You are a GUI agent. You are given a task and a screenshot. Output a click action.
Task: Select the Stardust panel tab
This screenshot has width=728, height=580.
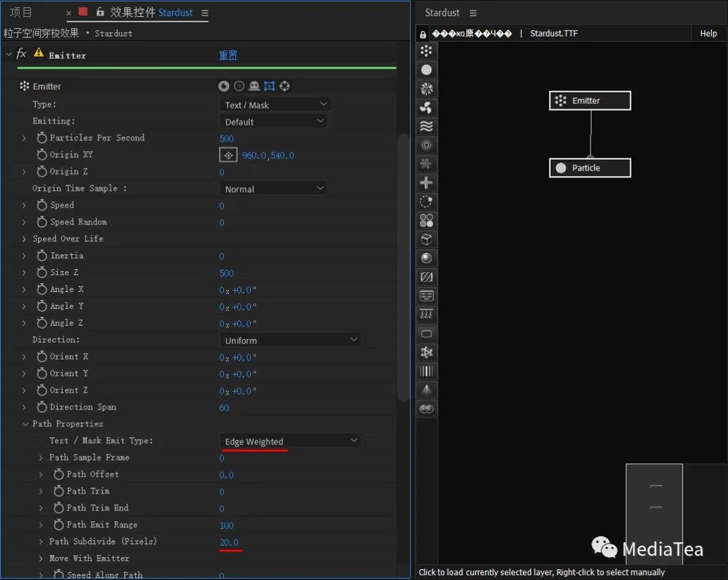pyautogui.click(x=442, y=13)
